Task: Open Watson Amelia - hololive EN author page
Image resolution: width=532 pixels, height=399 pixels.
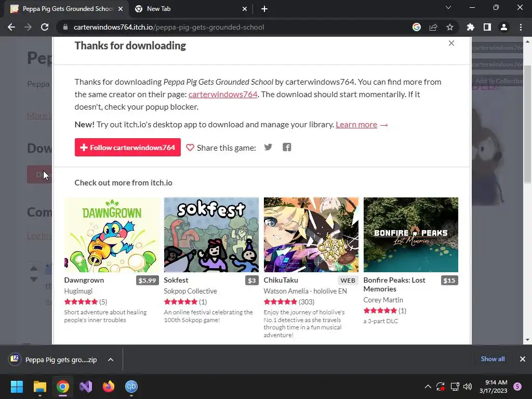Action: 305,291
